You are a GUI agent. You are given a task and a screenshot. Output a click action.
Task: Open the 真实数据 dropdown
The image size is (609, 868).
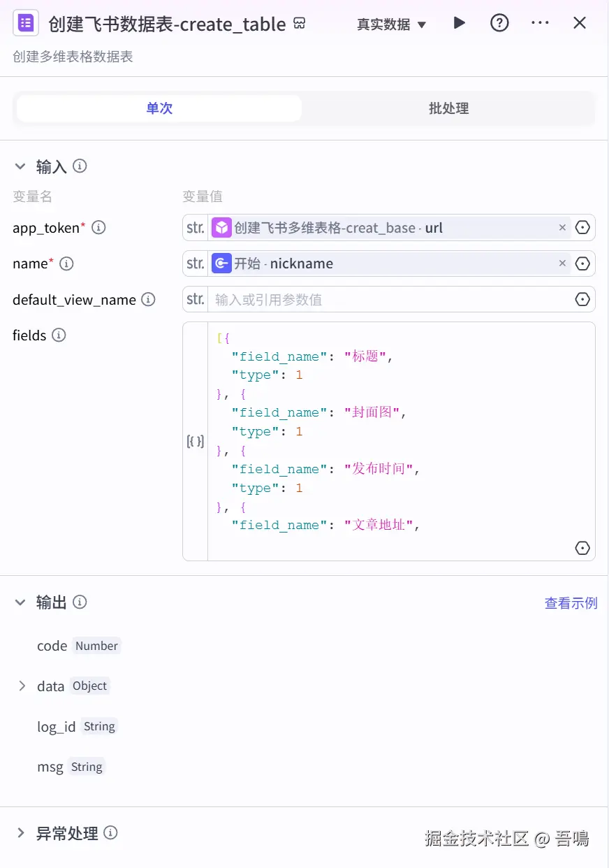click(391, 24)
